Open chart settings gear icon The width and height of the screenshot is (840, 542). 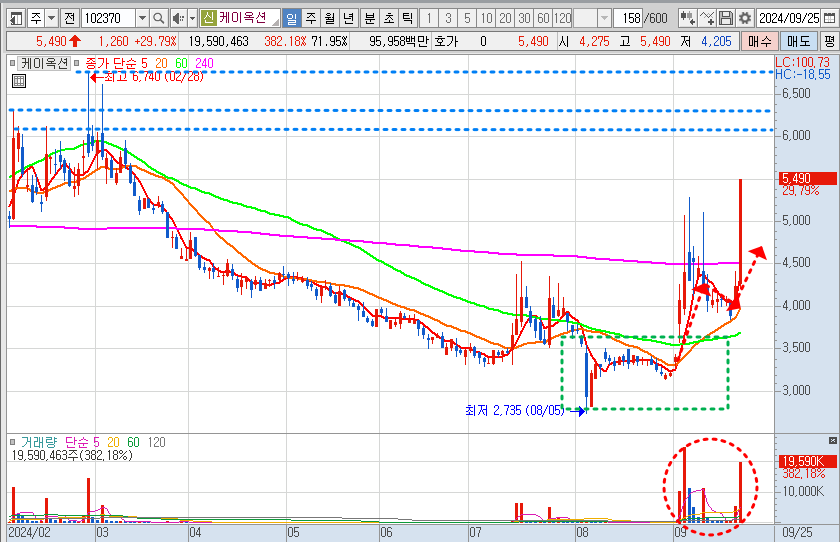pos(745,19)
